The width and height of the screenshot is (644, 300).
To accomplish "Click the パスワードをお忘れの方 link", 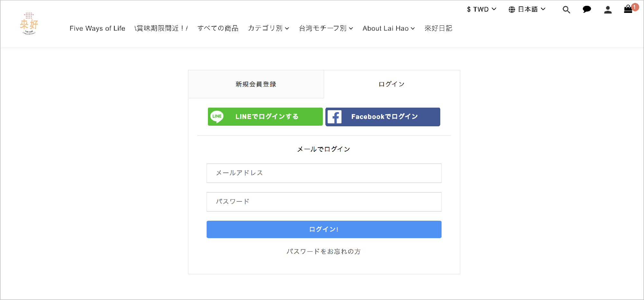I will (x=324, y=251).
